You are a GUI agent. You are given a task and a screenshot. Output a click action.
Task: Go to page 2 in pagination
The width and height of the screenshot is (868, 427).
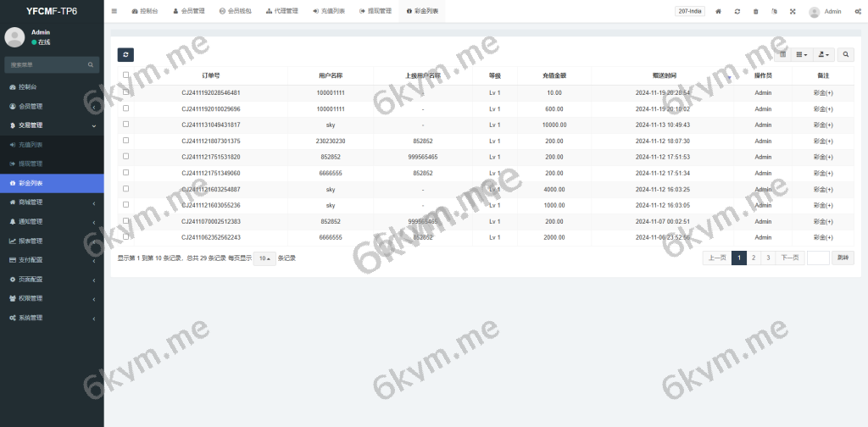click(753, 258)
